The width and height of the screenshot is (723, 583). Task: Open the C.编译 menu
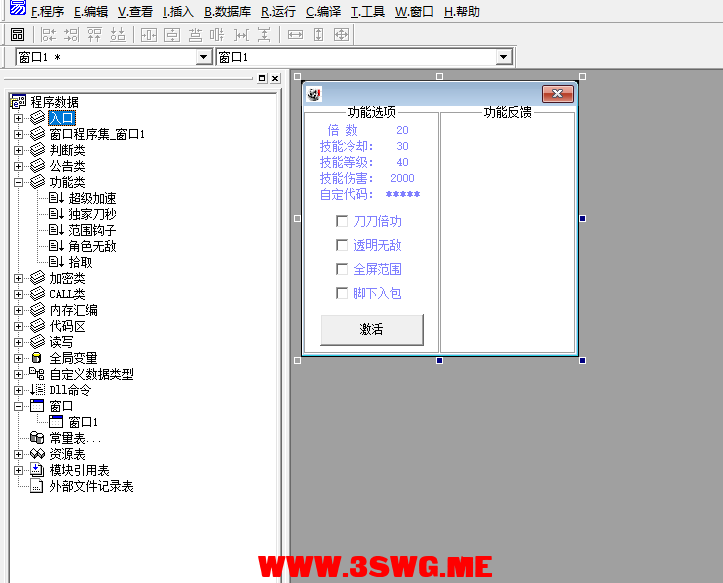pos(322,12)
